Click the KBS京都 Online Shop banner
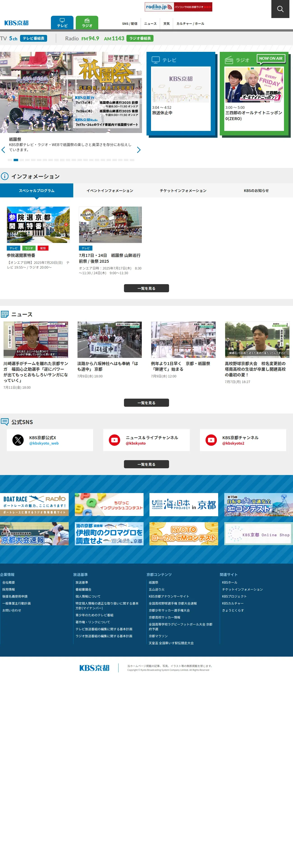The width and height of the screenshot is (293, 868). coord(259,534)
